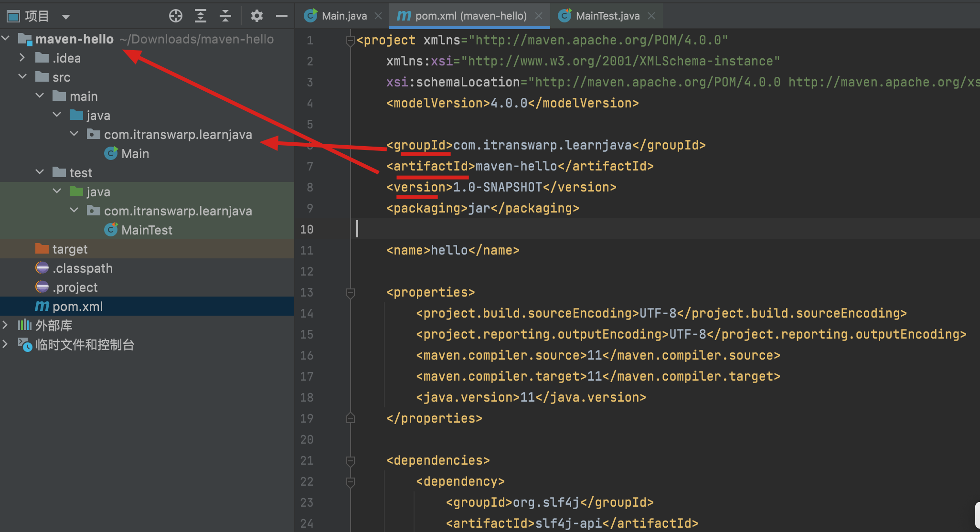Collapse the java folder under test
The height and width of the screenshot is (532, 980).
coord(57,191)
